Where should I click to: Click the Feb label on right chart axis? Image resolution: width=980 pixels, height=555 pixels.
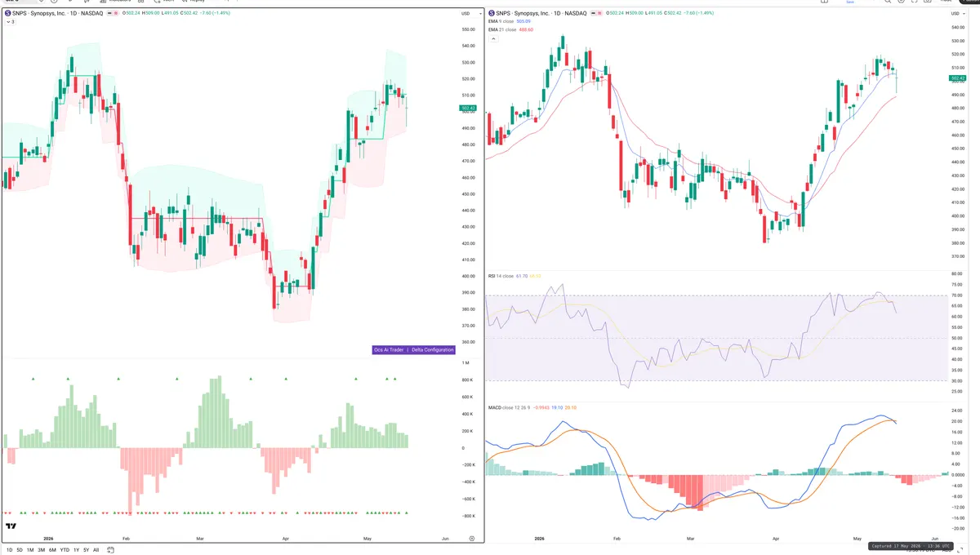click(x=617, y=539)
